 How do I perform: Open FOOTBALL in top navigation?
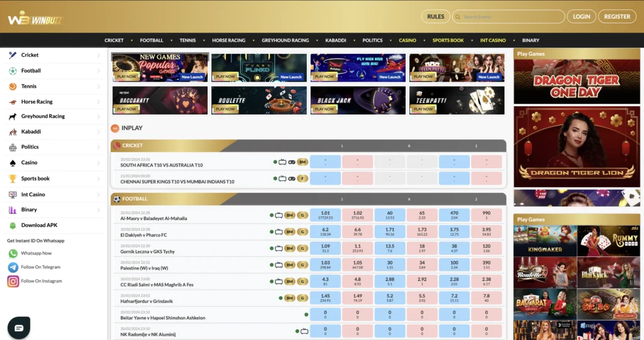tap(152, 40)
